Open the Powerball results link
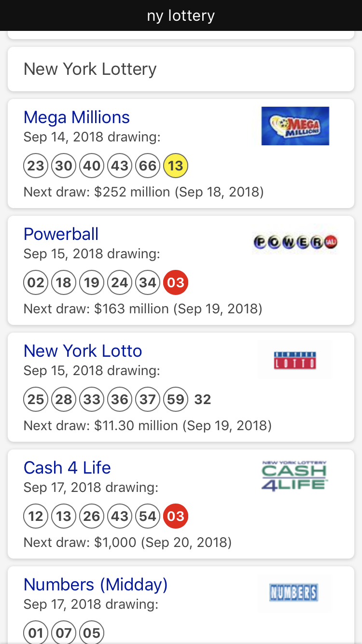The image size is (362, 644). 61,234
